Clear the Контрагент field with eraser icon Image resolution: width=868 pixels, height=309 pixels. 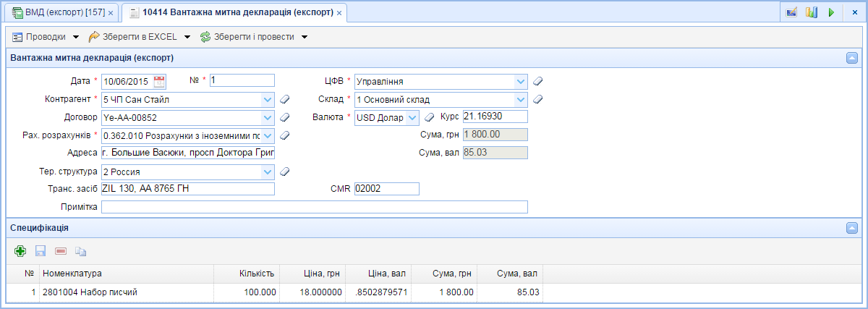click(x=285, y=98)
